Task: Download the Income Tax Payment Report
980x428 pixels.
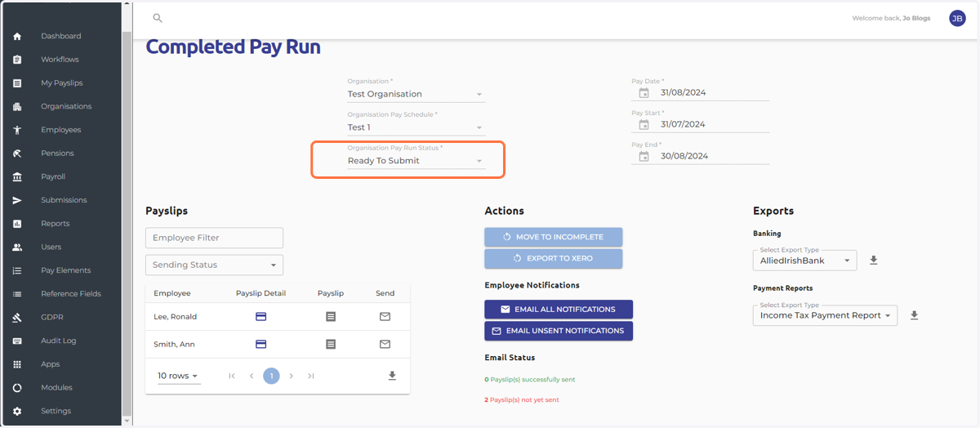Action: (915, 315)
